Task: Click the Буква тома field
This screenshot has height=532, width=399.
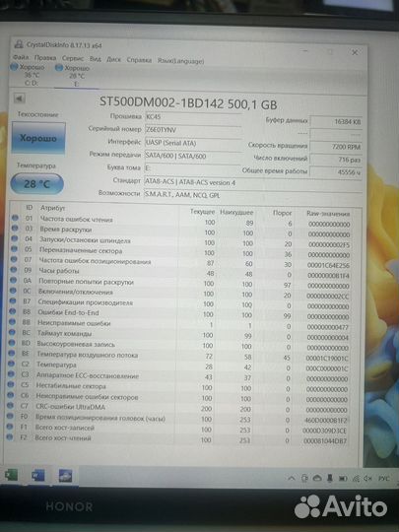Action: point(193,168)
